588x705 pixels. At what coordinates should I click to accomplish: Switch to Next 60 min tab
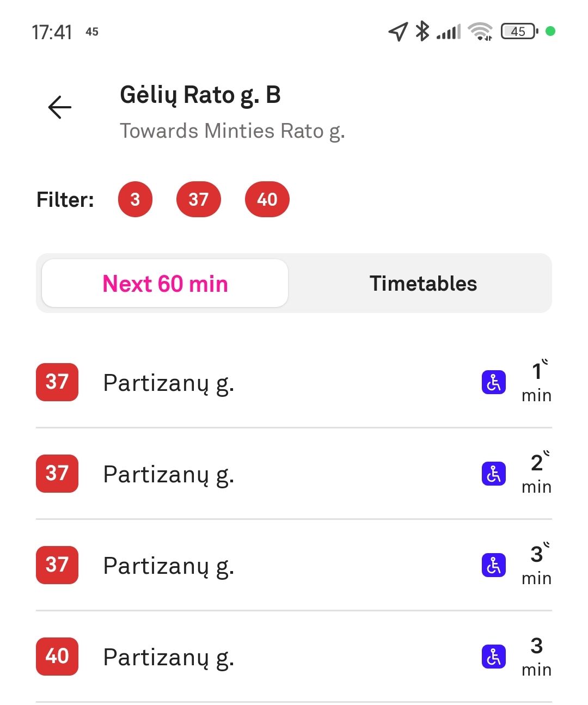click(165, 284)
